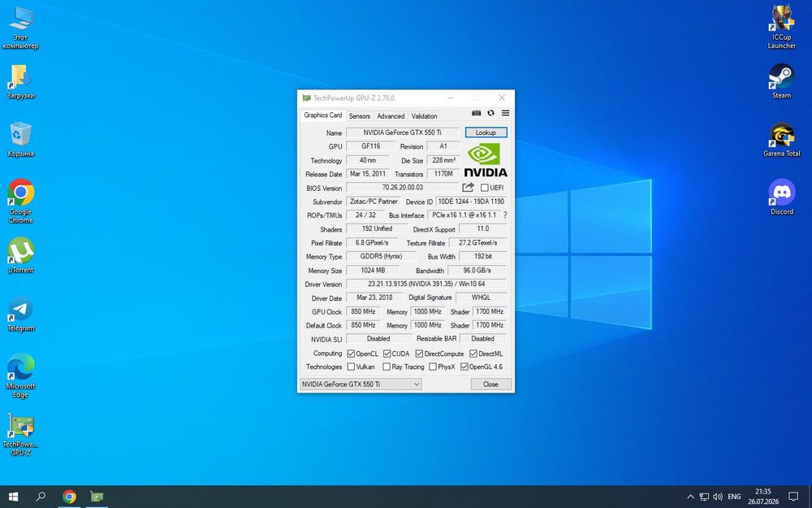Screen dimensions: 812x508
Task: Launch Discord desktop shortcut
Action: [781, 198]
